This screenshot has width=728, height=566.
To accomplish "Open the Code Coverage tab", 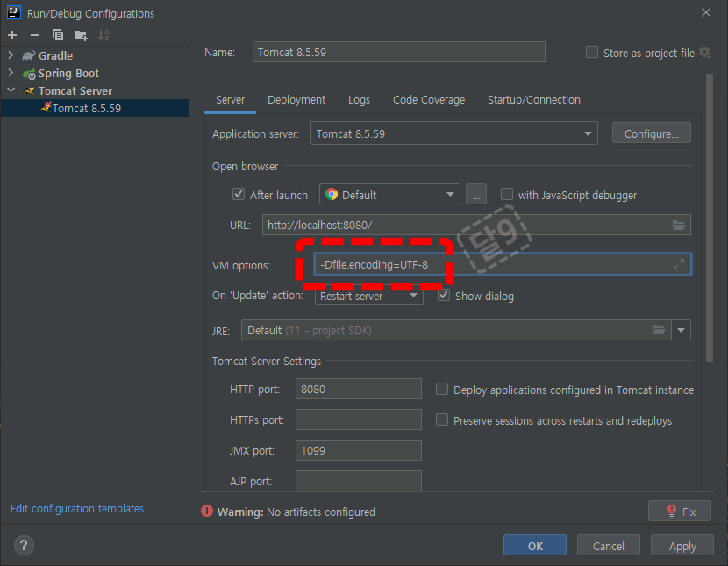I will pyautogui.click(x=429, y=100).
